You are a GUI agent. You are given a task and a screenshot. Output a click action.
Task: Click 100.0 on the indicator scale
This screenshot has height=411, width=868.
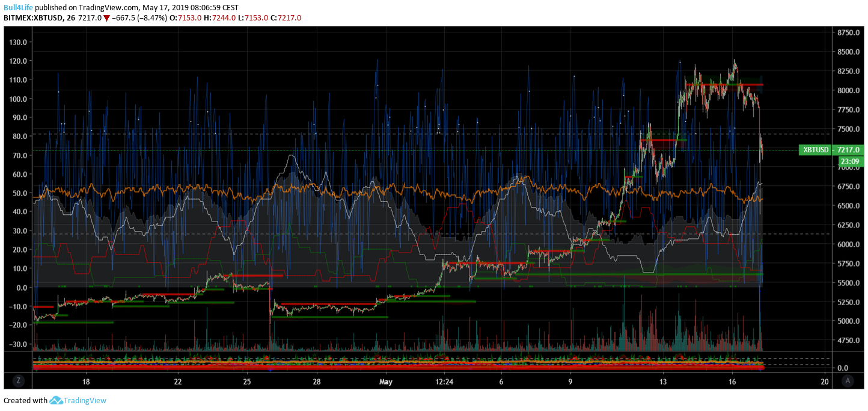point(19,99)
